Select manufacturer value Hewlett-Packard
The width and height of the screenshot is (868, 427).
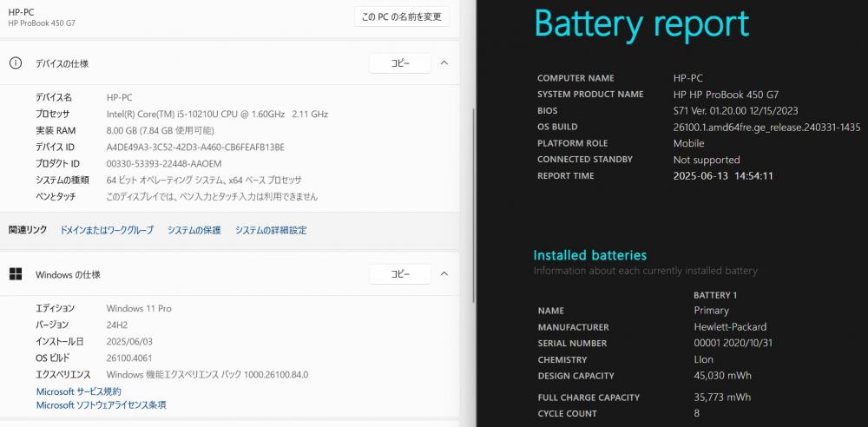(x=730, y=326)
